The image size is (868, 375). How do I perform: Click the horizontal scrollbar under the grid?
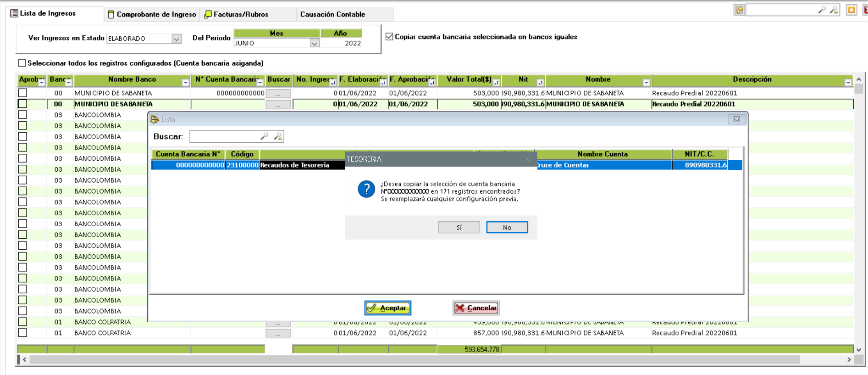point(413,359)
